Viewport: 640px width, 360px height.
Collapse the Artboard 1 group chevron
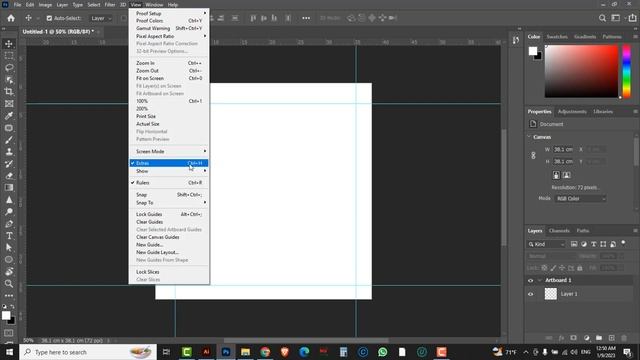coord(540,280)
